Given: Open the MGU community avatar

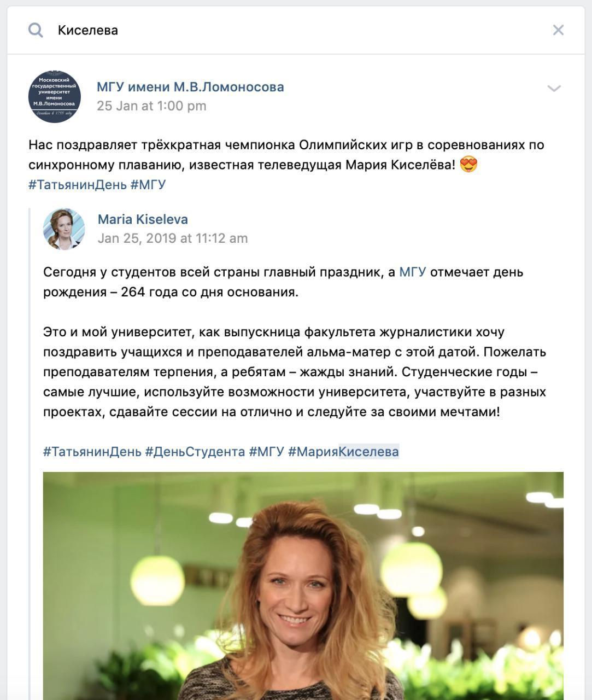Looking at the screenshot, I should pos(55,96).
